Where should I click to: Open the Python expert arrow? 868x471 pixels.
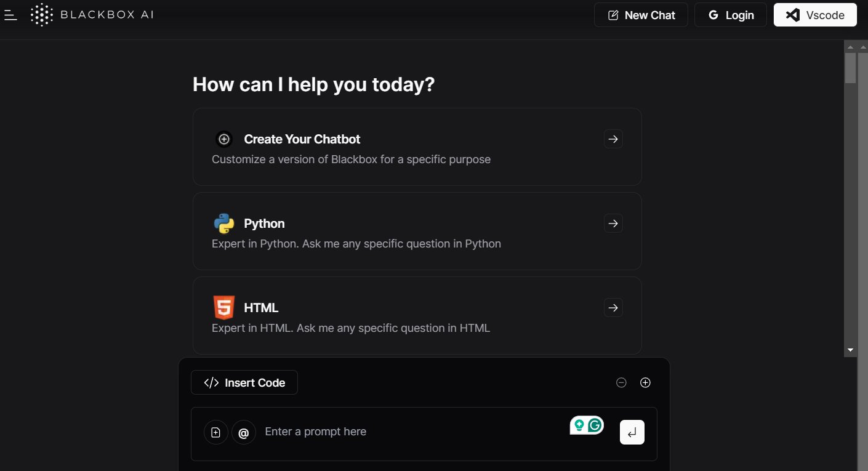(x=613, y=223)
